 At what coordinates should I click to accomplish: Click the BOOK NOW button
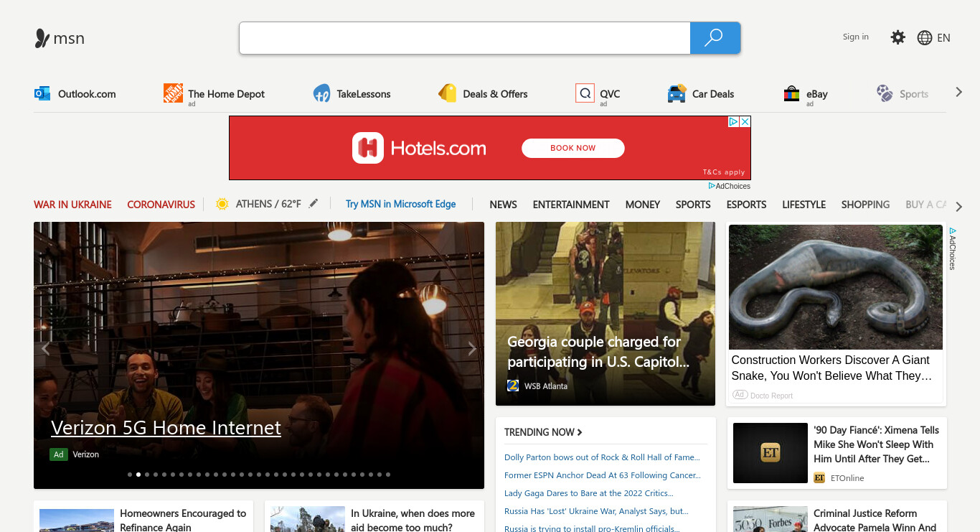click(x=573, y=148)
